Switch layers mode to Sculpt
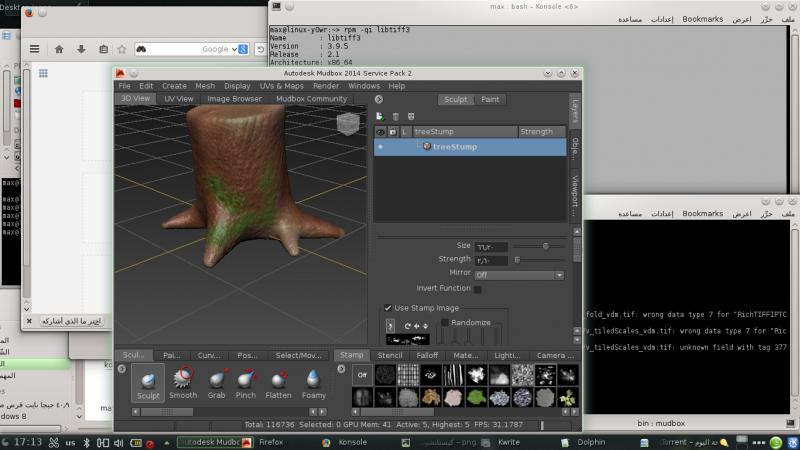The height and width of the screenshot is (450, 800). (x=456, y=99)
